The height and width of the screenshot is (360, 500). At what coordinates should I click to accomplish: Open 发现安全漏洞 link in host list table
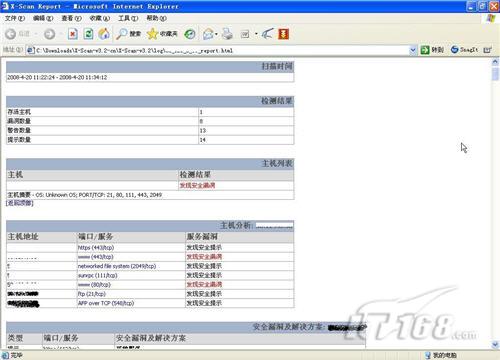197,185
